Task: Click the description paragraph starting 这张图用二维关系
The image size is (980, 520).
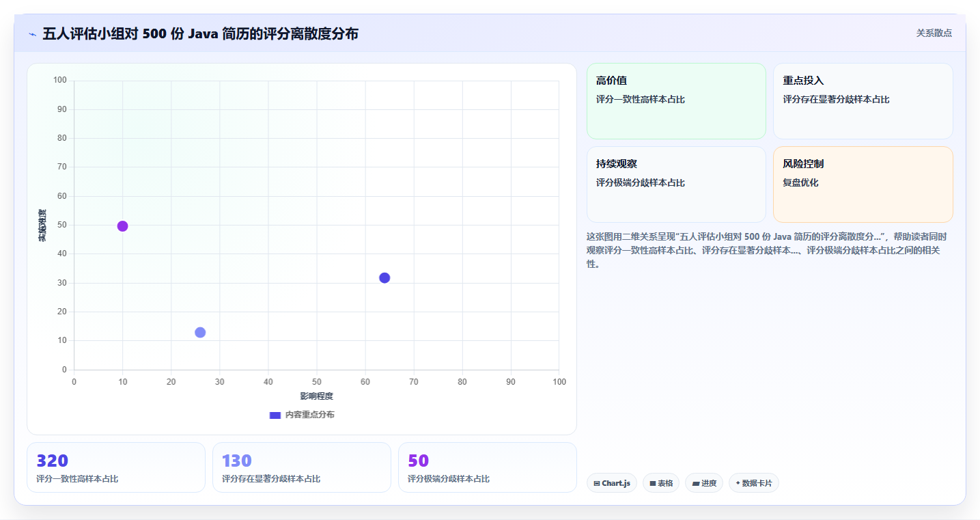Action: [x=767, y=250]
